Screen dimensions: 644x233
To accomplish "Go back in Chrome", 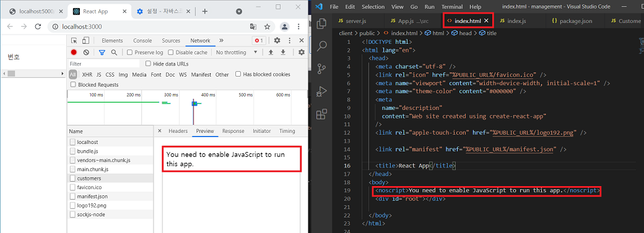I will (x=11, y=27).
